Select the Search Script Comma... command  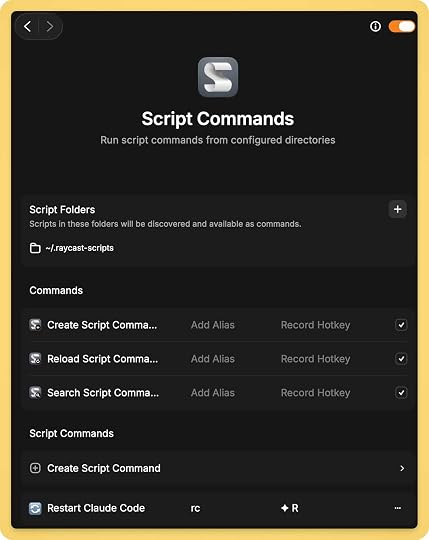pos(103,393)
